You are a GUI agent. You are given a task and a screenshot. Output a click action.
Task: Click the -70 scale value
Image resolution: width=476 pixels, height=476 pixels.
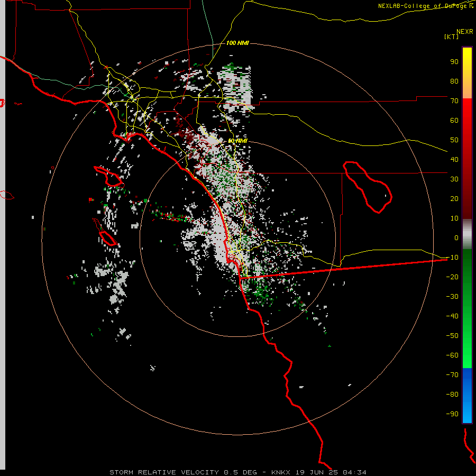(x=452, y=375)
